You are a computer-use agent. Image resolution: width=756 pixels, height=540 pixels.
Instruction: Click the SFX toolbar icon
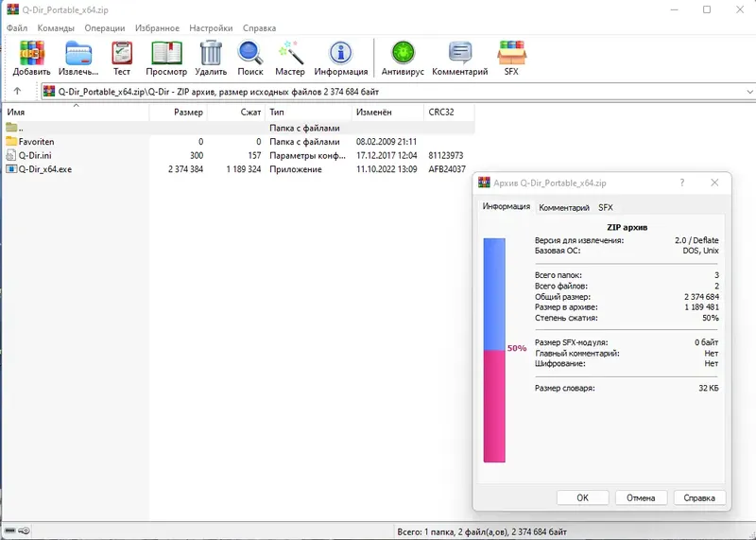(511, 53)
